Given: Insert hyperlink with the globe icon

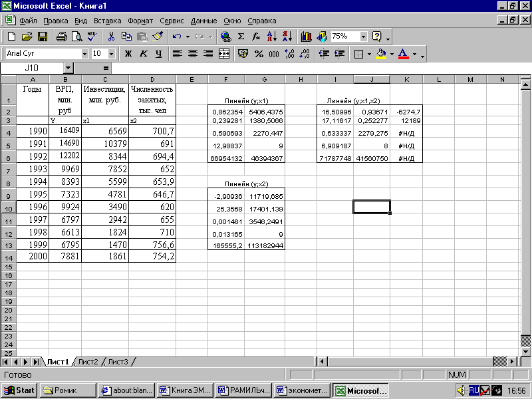Looking at the screenshot, I should [226, 37].
